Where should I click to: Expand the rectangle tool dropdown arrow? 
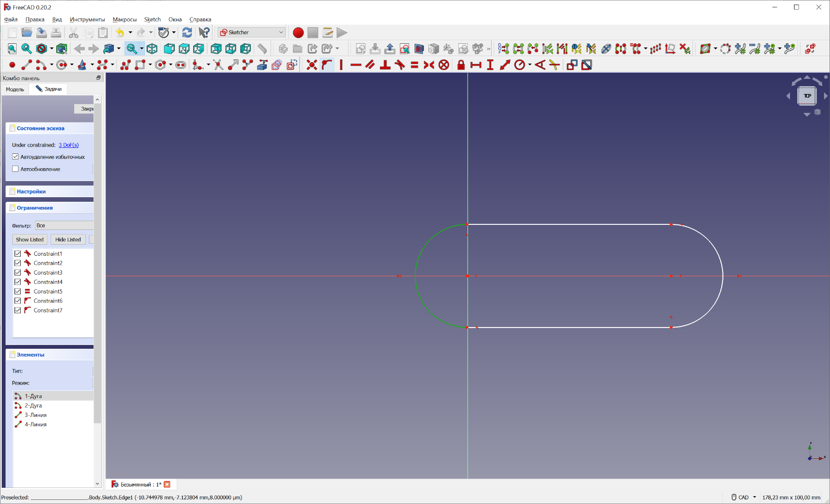(x=150, y=65)
